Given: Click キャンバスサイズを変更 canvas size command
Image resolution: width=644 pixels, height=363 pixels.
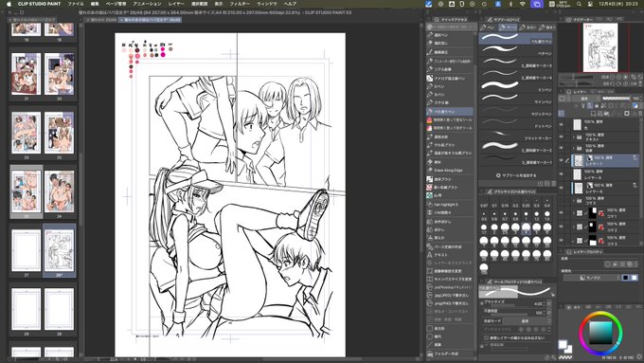Looking at the screenshot, I should click(449, 280).
